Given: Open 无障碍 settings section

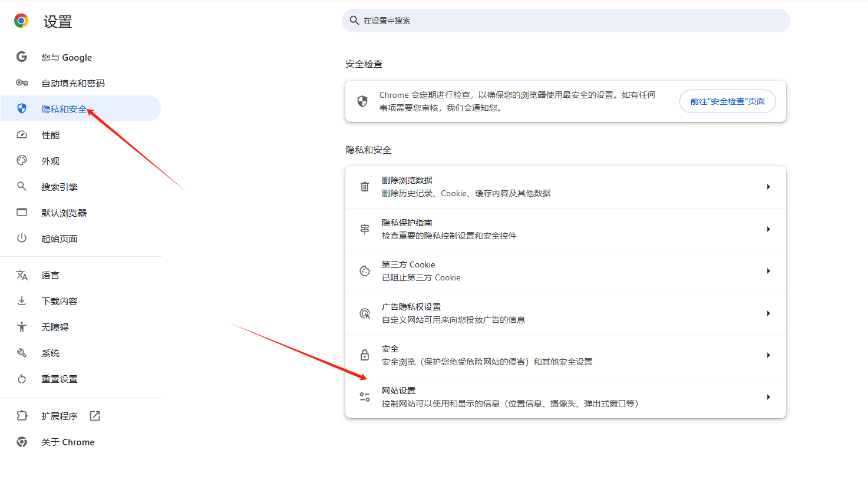Looking at the screenshot, I should (80, 327).
